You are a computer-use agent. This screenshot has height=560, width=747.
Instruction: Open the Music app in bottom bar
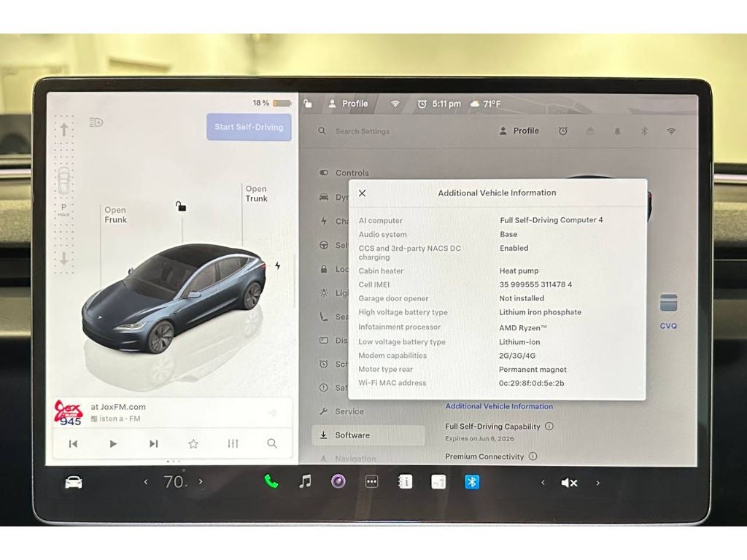click(305, 481)
